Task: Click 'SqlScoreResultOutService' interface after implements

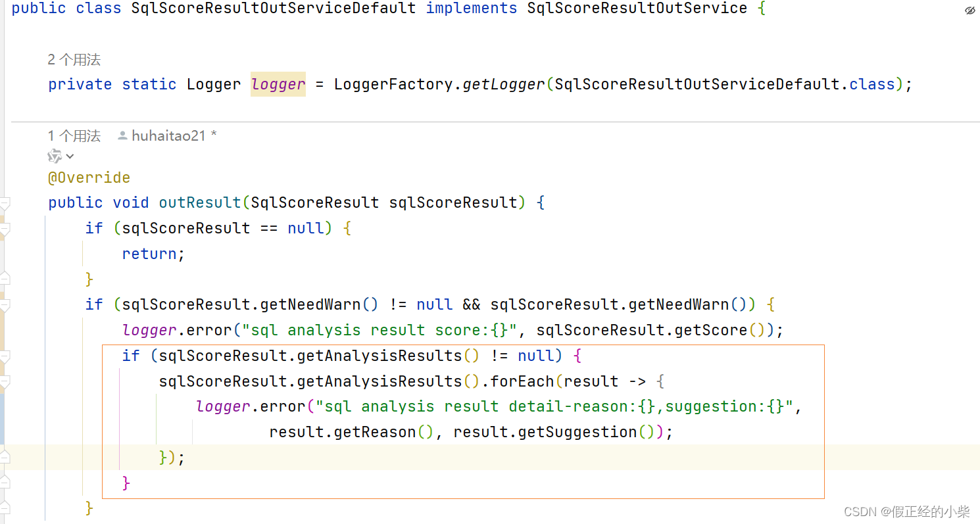Action: pos(637,9)
